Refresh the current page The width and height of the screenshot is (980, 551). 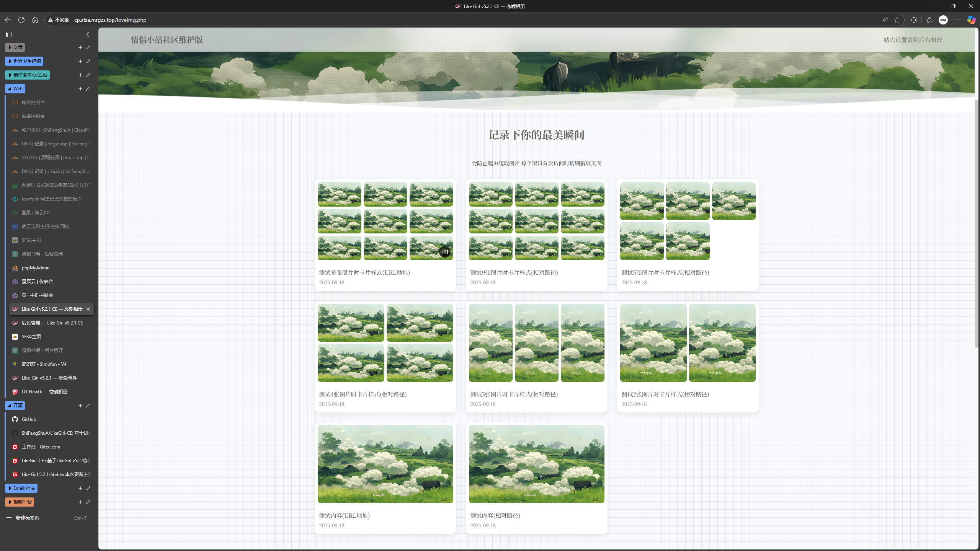pos(21,20)
